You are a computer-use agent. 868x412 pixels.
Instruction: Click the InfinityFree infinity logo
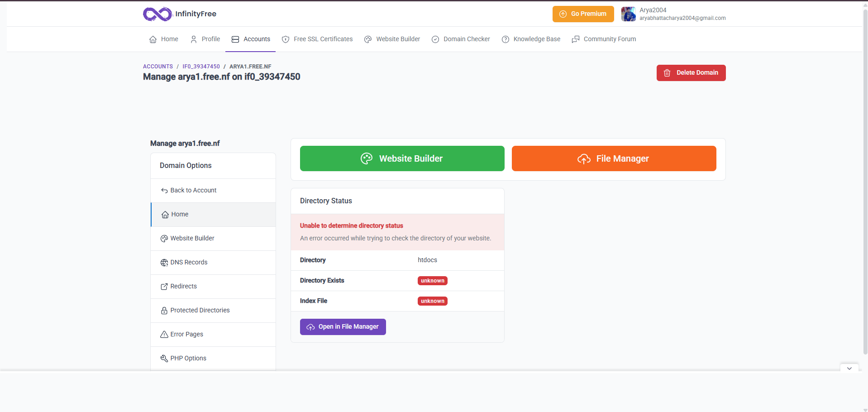157,14
